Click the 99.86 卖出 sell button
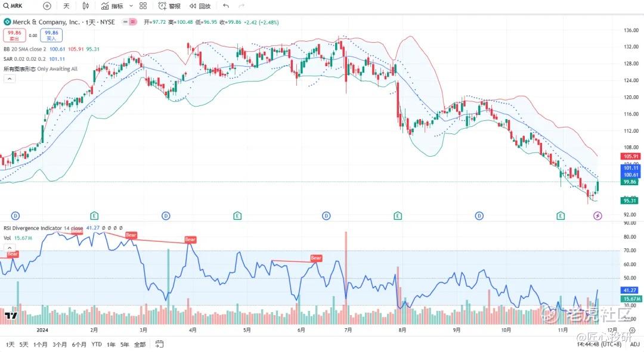644x352 pixels. [14, 35]
